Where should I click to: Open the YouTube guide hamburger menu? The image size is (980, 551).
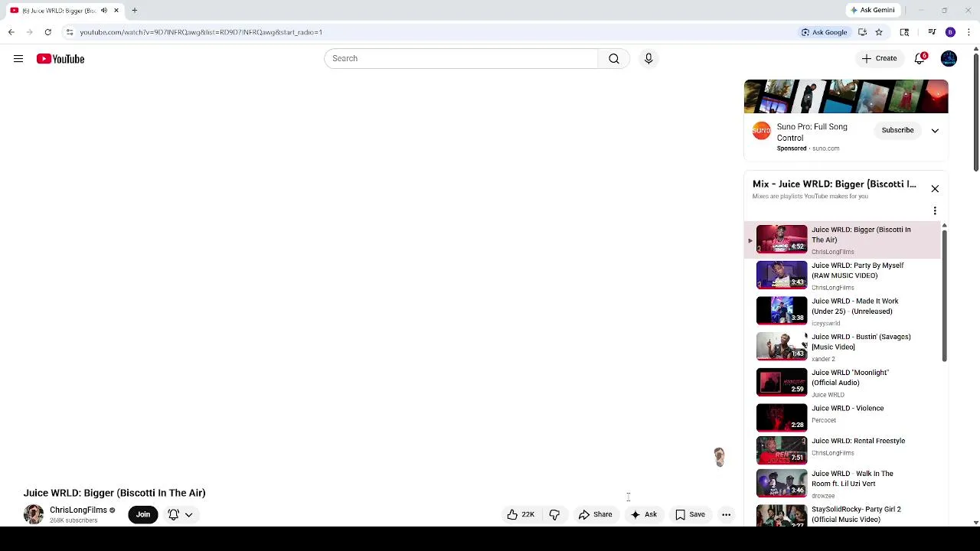coord(18,59)
